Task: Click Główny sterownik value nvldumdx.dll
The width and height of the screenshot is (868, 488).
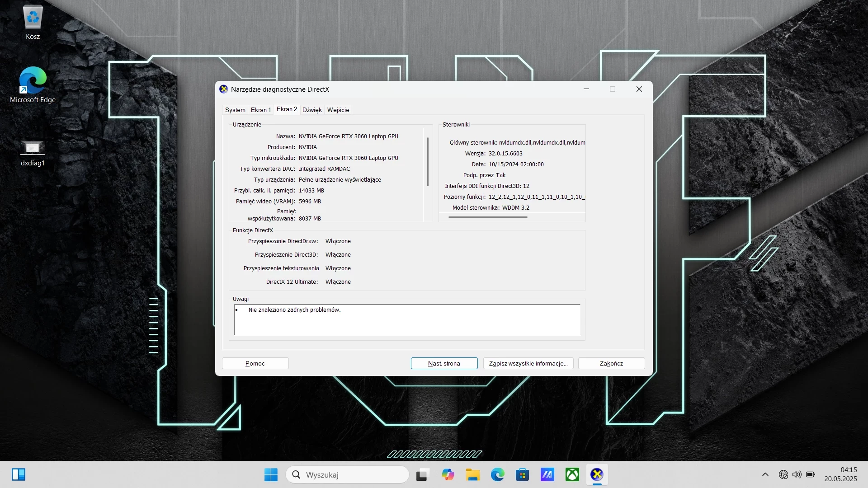Action: (x=542, y=143)
